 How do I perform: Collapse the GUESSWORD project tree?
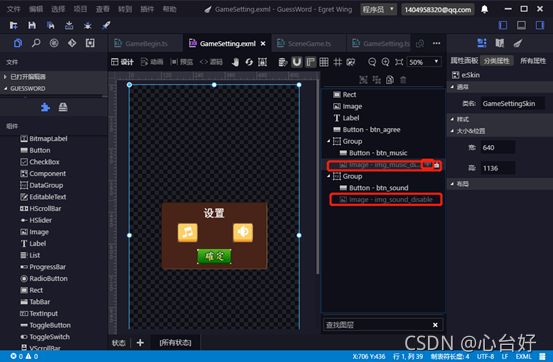click(x=6, y=89)
